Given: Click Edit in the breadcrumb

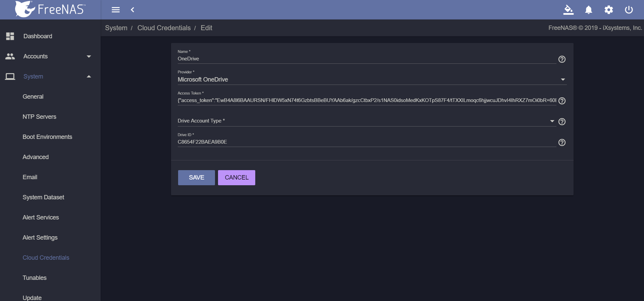Looking at the screenshot, I should (206, 28).
